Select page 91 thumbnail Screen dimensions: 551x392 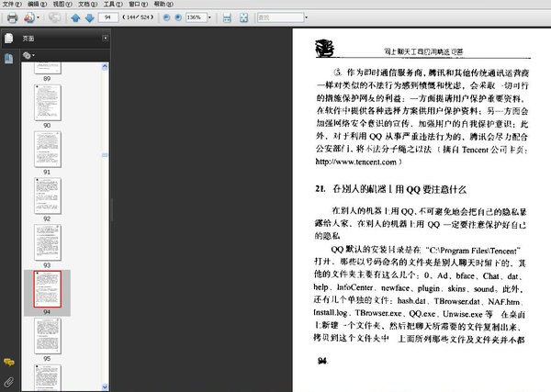48,150
